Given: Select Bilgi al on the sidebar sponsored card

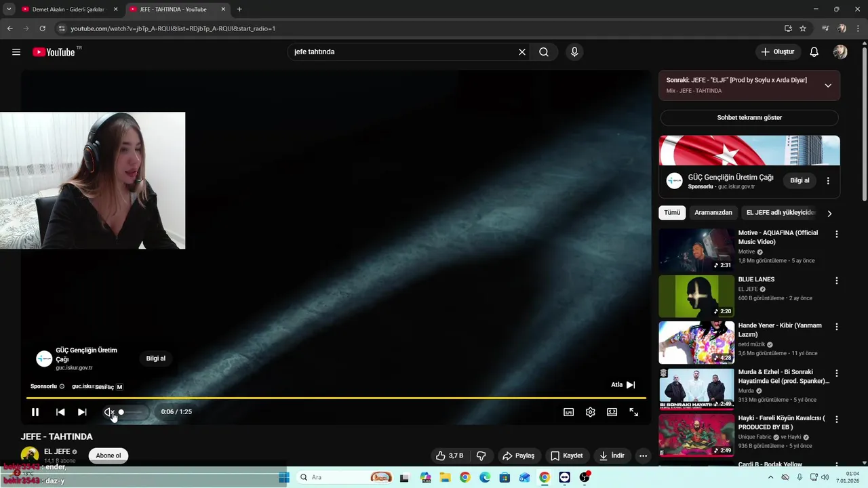Looking at the screenshot, I should click(x=800, y=181).
